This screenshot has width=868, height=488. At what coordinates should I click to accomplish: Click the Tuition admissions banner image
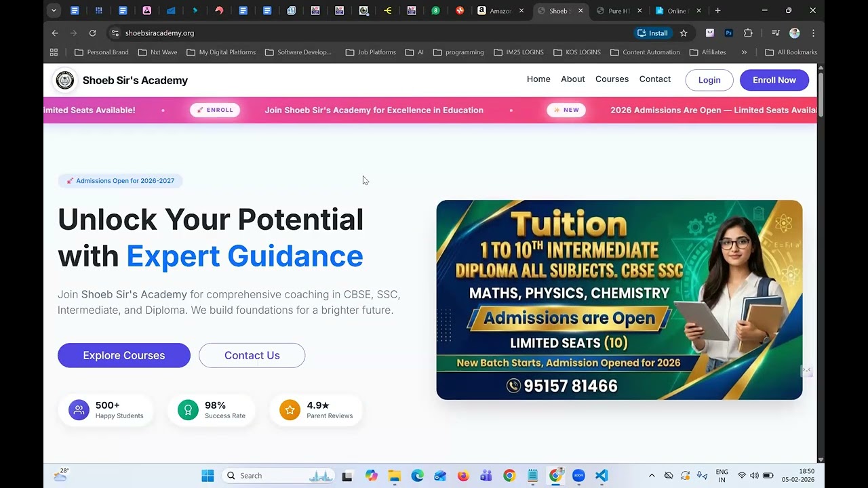tap(619, 300)
